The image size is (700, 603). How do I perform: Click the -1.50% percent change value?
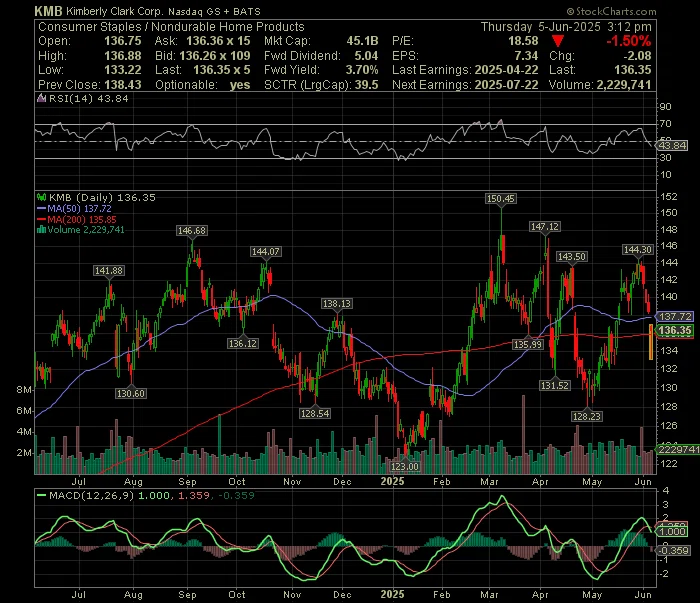coord(629,41)
